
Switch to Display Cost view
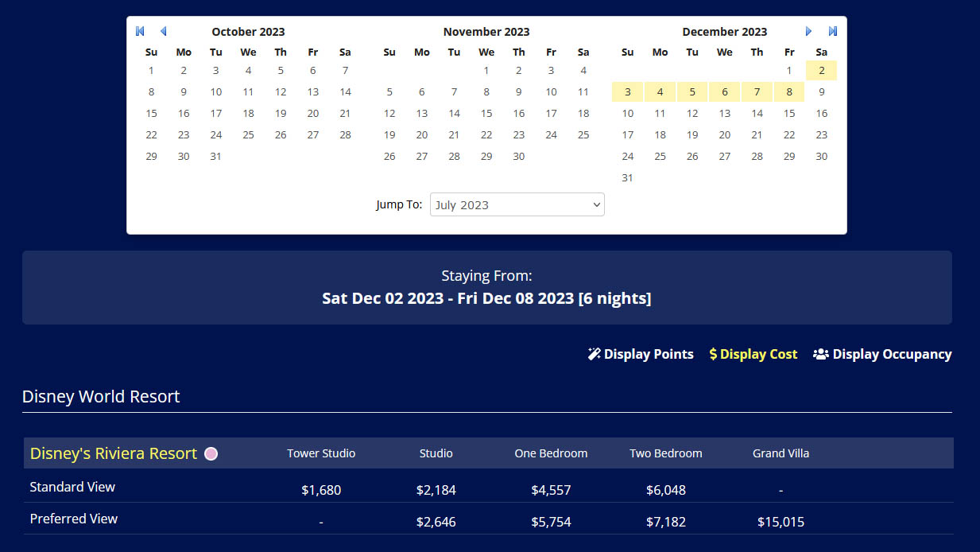point(753,354)
